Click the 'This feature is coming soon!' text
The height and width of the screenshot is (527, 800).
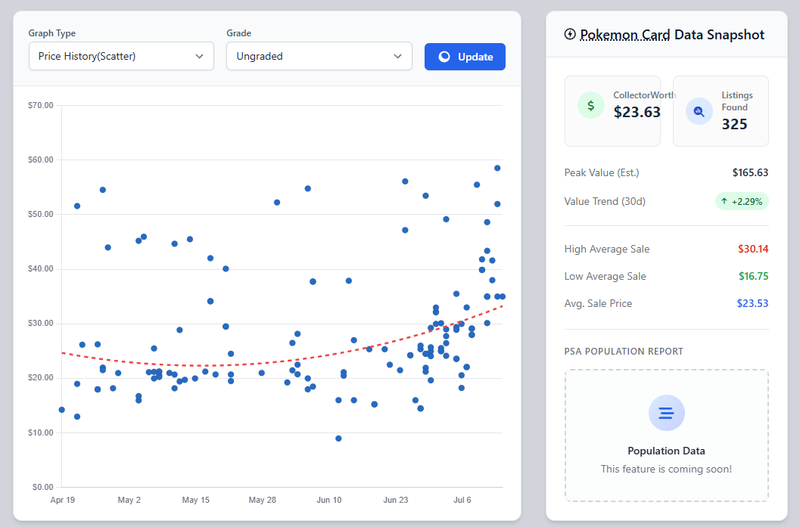coord(666,469)
